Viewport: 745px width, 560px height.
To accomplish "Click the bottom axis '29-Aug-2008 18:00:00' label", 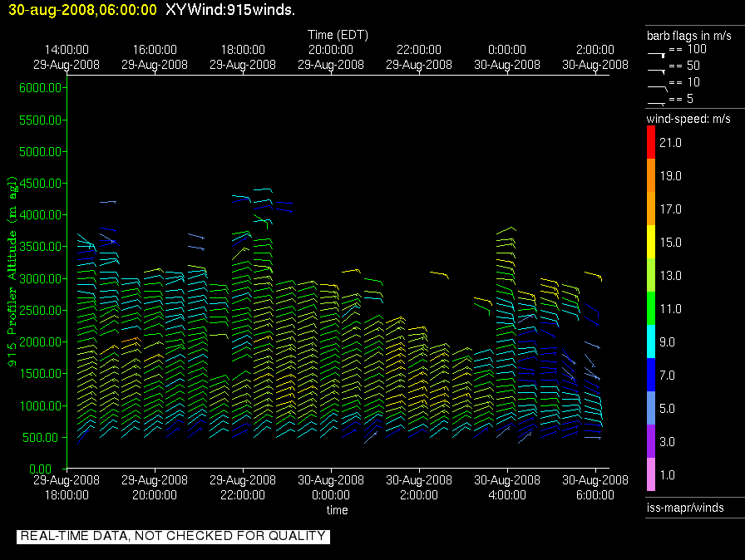I will pyautogui.click(x=67, y=488).
